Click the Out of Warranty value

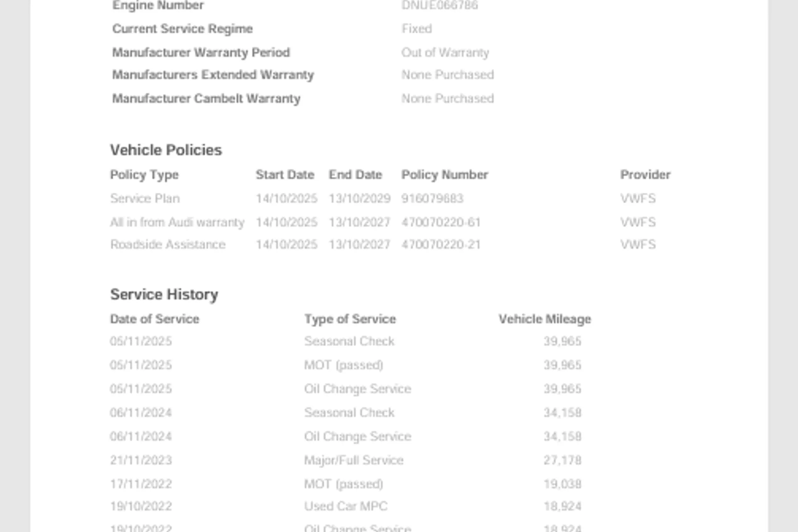tap(445, 53)
